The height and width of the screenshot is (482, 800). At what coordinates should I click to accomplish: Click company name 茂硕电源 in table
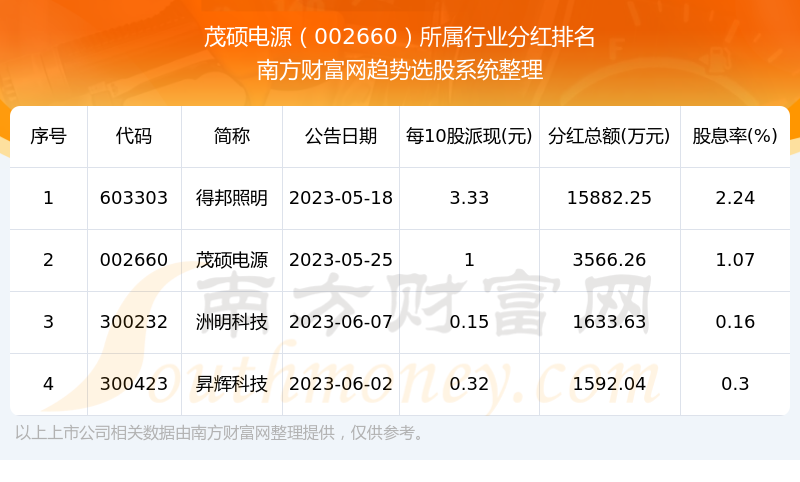[x=232, y=260]
